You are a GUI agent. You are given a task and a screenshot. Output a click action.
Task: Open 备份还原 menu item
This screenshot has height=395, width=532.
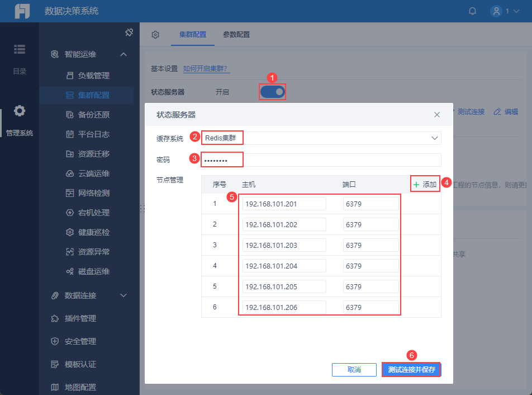pos(88,115)
